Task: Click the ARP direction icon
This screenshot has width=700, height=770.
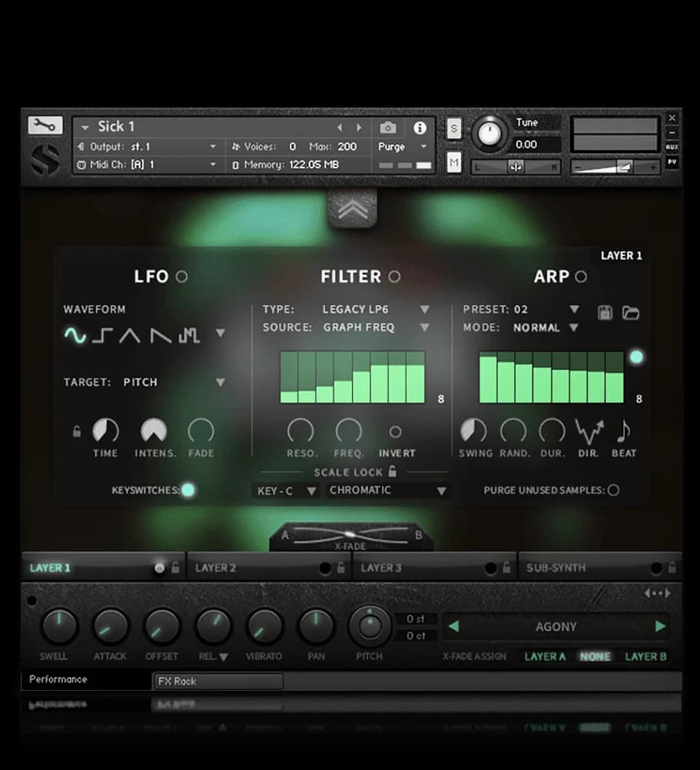Action: (x=588, y=432)
